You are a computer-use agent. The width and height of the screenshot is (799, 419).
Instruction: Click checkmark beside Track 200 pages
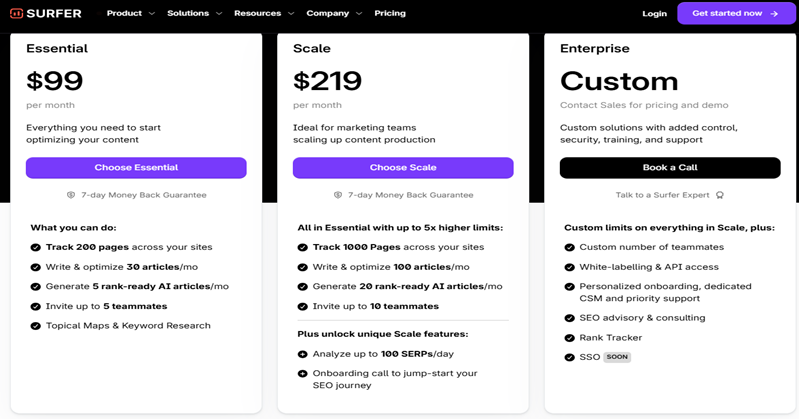pos(36,247)
